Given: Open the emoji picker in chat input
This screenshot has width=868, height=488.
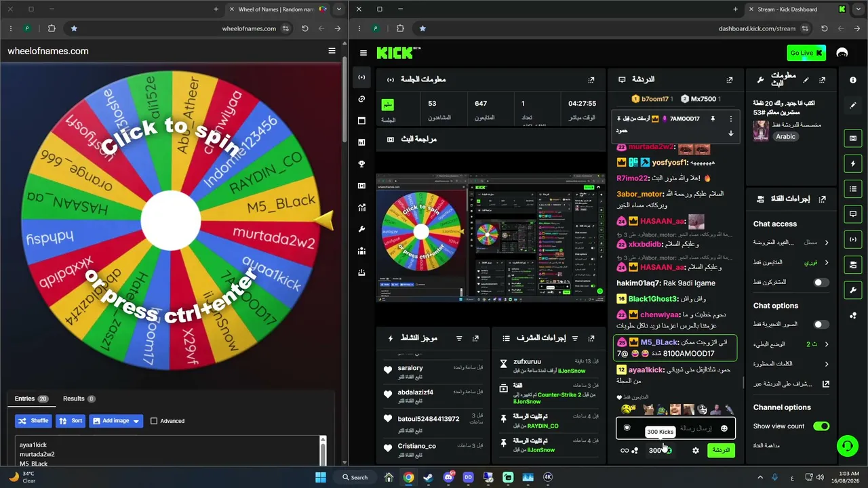Looking at the screenshot, I should [x=724, y=428].
